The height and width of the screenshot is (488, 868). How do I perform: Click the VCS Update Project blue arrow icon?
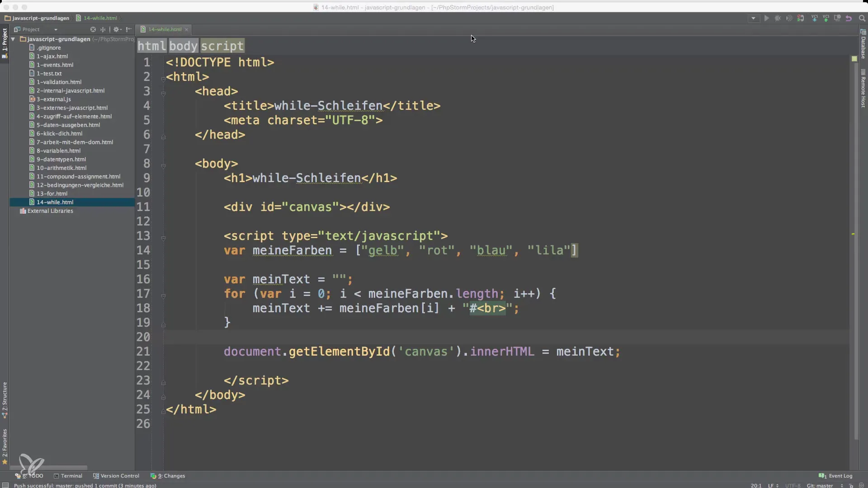815,19
